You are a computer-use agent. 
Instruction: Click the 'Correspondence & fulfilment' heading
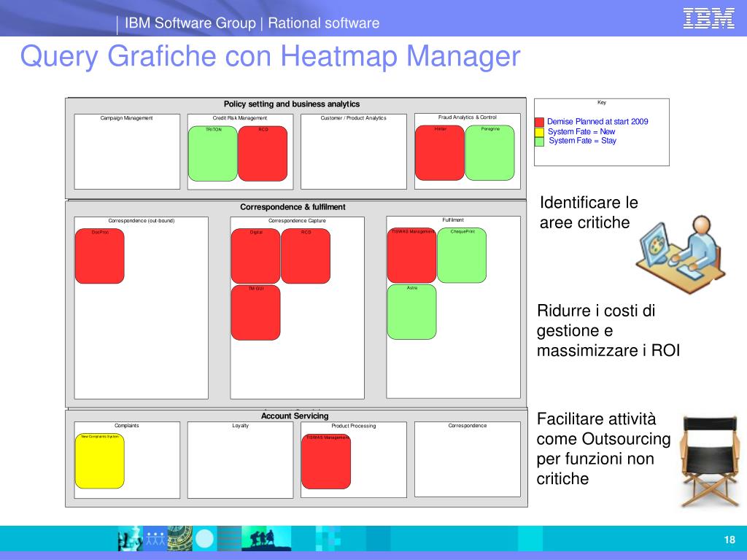pyautogui.click(x=293, y=207)
